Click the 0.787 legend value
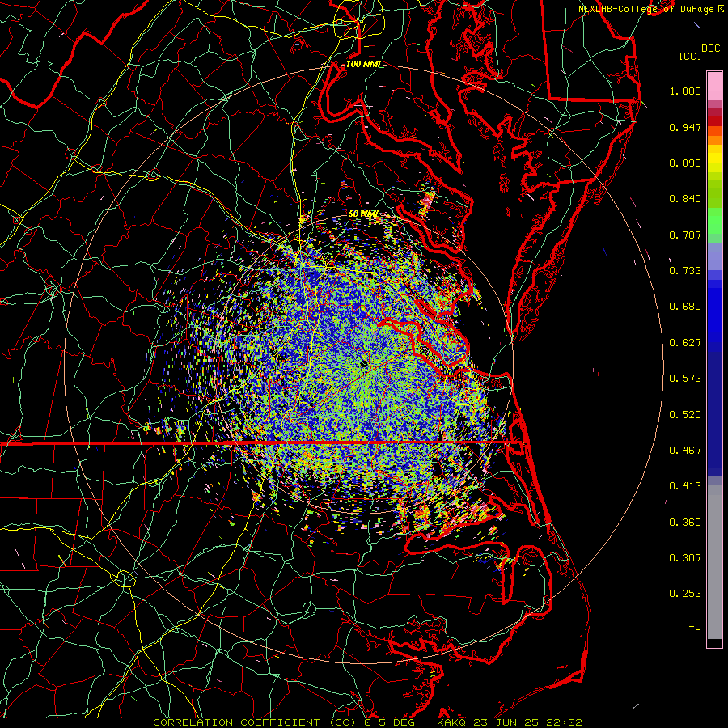This screenshot has width=728, height=728. point(685,235)
